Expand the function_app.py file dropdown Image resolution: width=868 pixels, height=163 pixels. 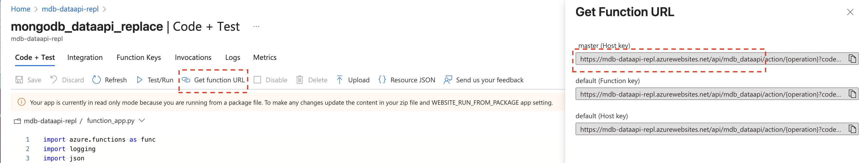pos(143,121)
